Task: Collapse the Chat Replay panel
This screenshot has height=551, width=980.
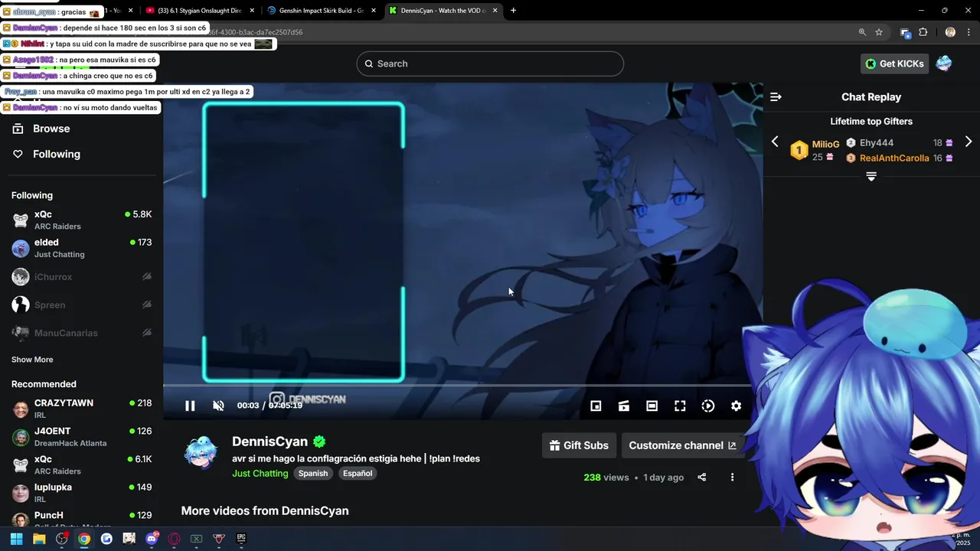Action: tap(776, 97)
